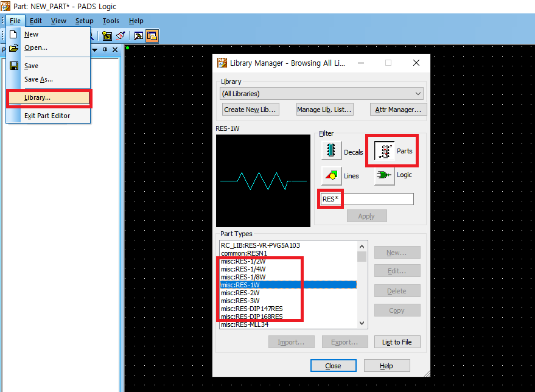This screenshot has height=392, width=535.
Task: Open the Tools menu
Action: (x=111, y=21)
